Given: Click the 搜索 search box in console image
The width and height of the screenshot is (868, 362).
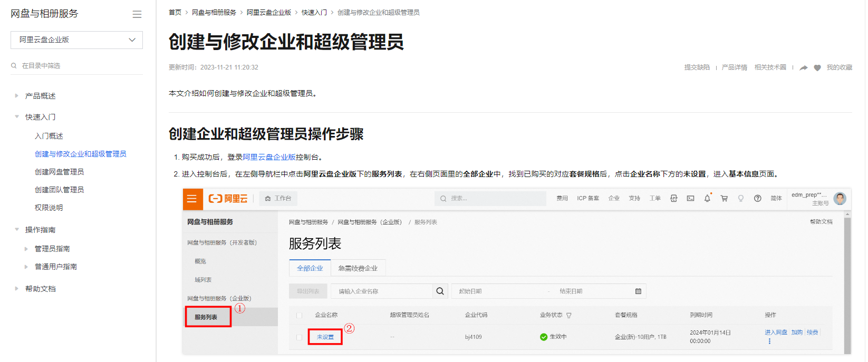Looking at the screenshot, I should pos(490,199).
